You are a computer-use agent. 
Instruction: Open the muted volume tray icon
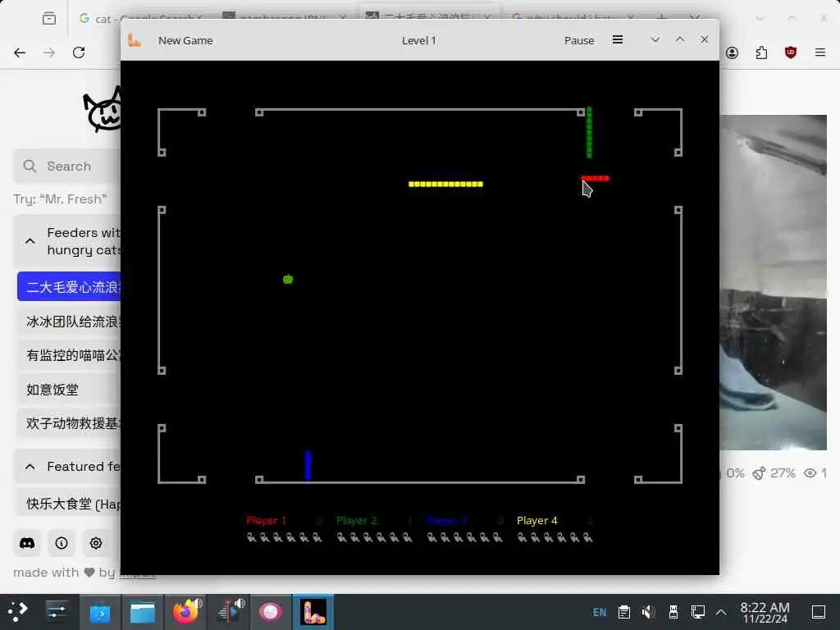pyautogui.click(x=648, y=612)
